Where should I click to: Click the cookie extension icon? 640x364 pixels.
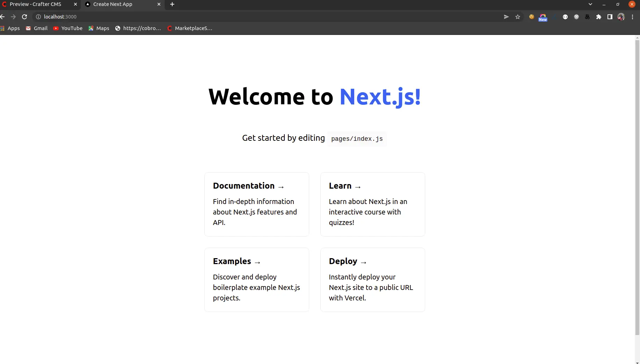click(x=531, y=17)
